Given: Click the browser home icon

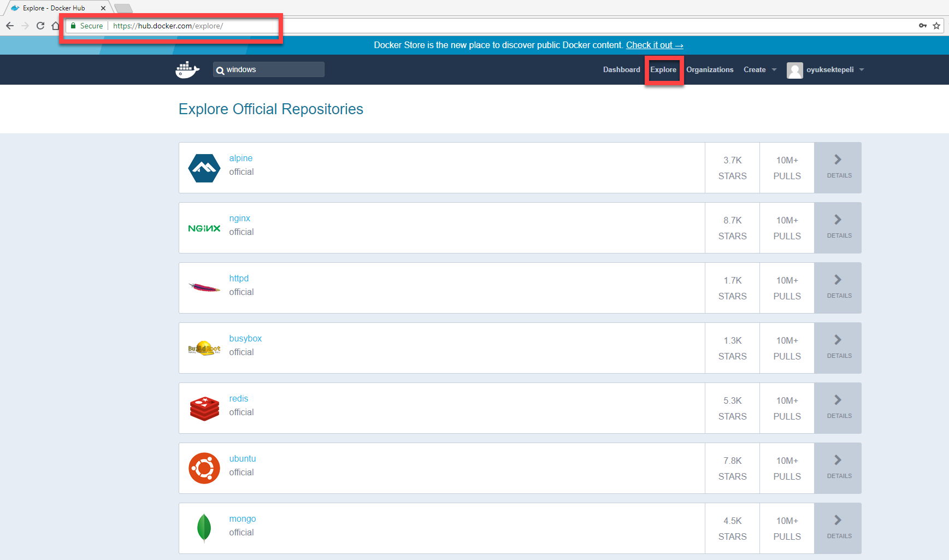Looking at the screenshot, I should click(55, 26).
